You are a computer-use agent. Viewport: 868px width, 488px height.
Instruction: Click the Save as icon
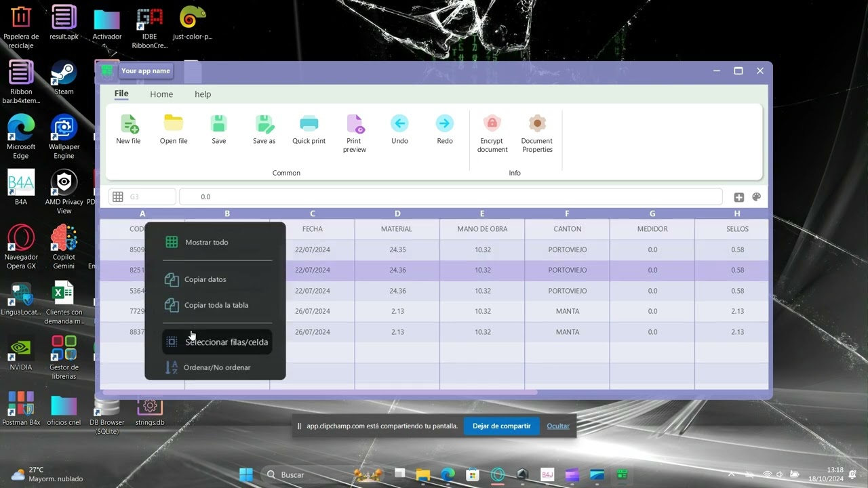(264, 123)
